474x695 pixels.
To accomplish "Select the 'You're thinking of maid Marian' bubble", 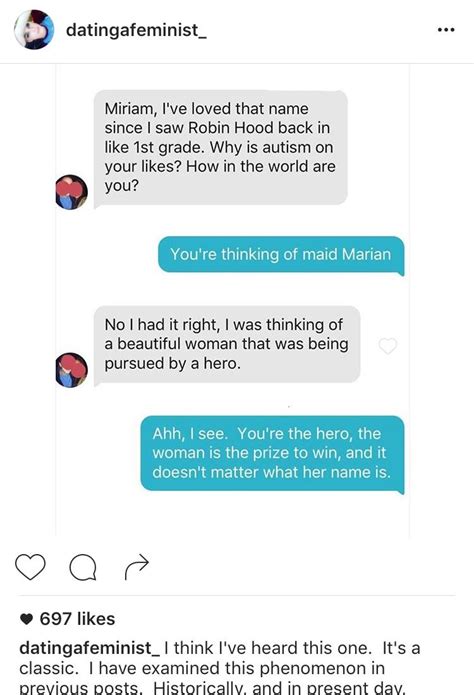I will [x=281, y=255].
